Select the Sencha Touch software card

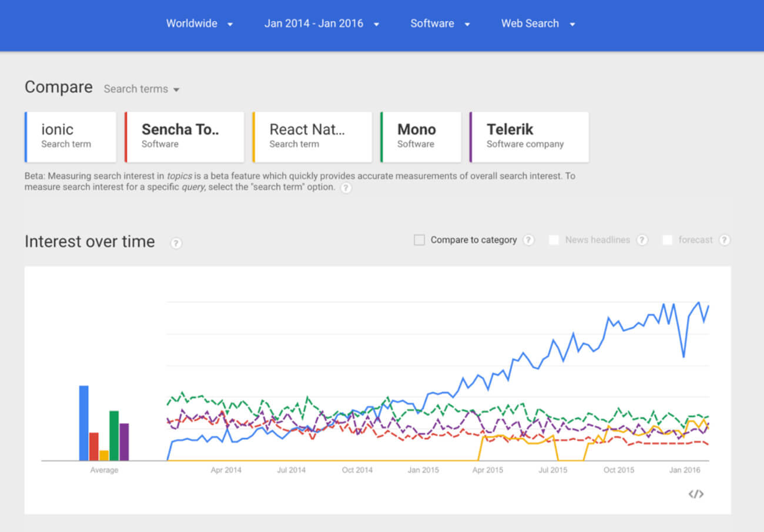point(184,137)
